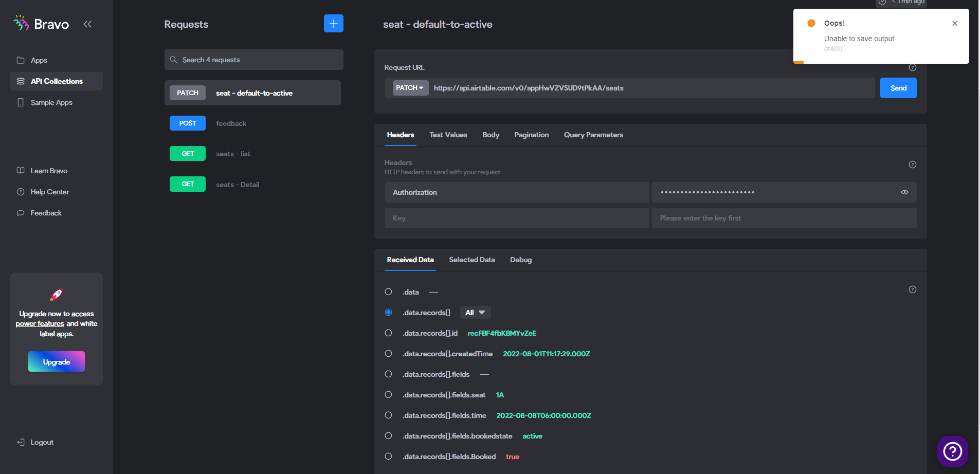Open the Query Parameters tab
The image size is (980, 474).
[593, 135]
